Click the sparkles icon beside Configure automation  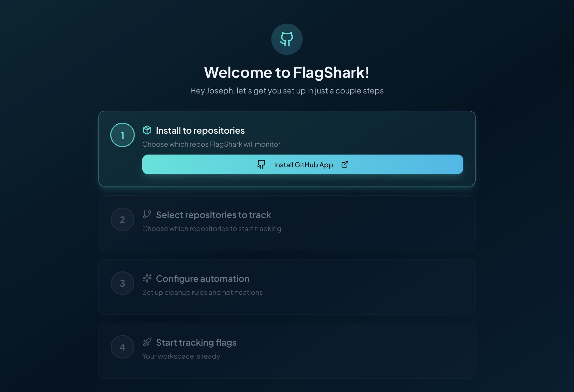pyautogui.click(x=147, y=278)
